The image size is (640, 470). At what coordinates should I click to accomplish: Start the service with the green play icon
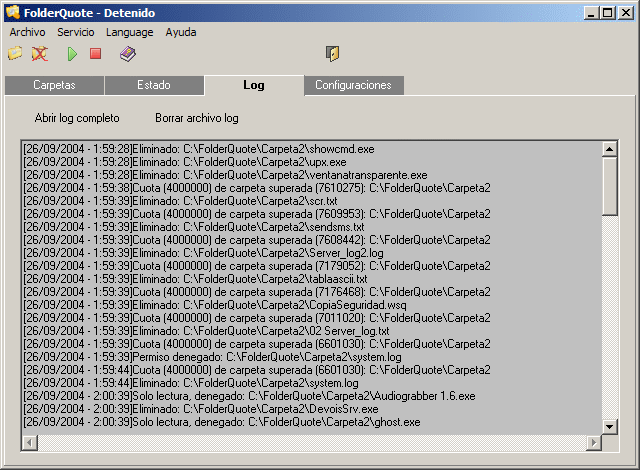(72, 54)
